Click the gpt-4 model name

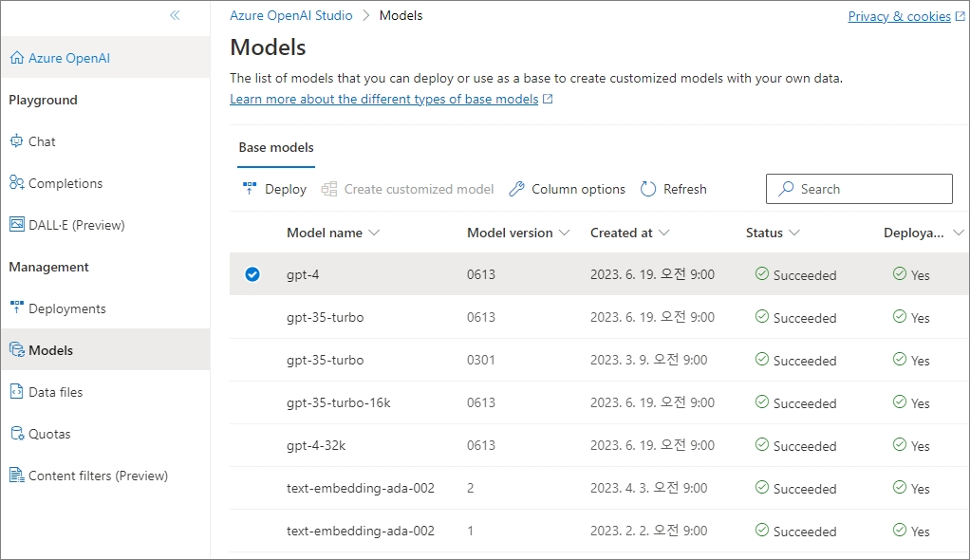[x=303, y=274]
